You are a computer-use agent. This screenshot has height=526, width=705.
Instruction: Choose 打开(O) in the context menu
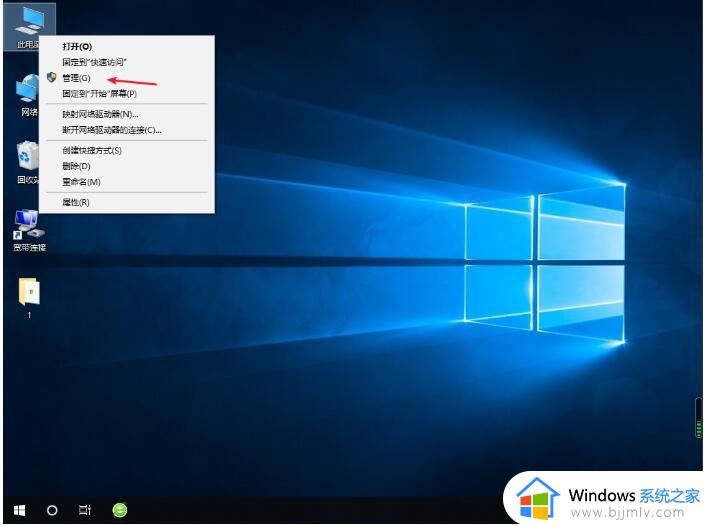(x=126, y=46)
